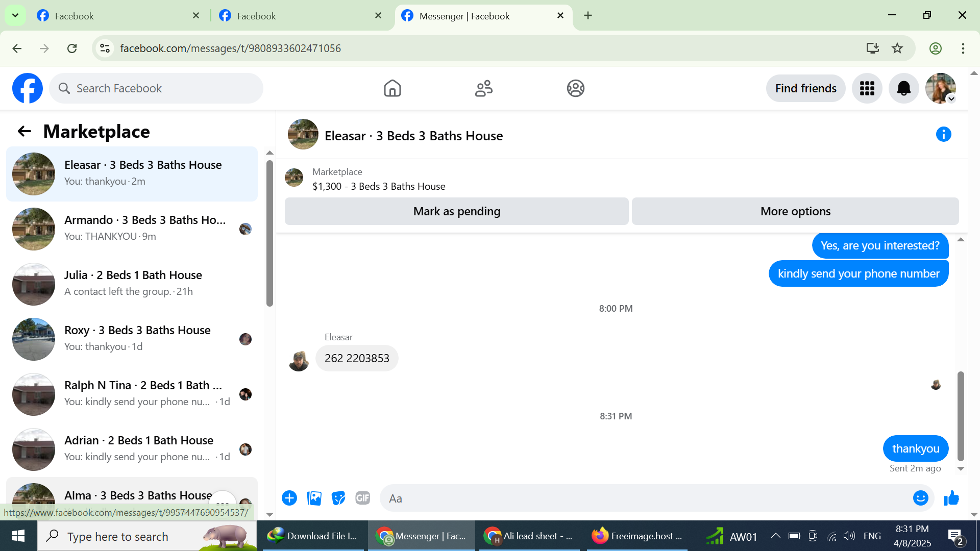Screen dimensions: 980x551
Task: Open the Facebook menu grid icon
Action: tap(867, 88)
